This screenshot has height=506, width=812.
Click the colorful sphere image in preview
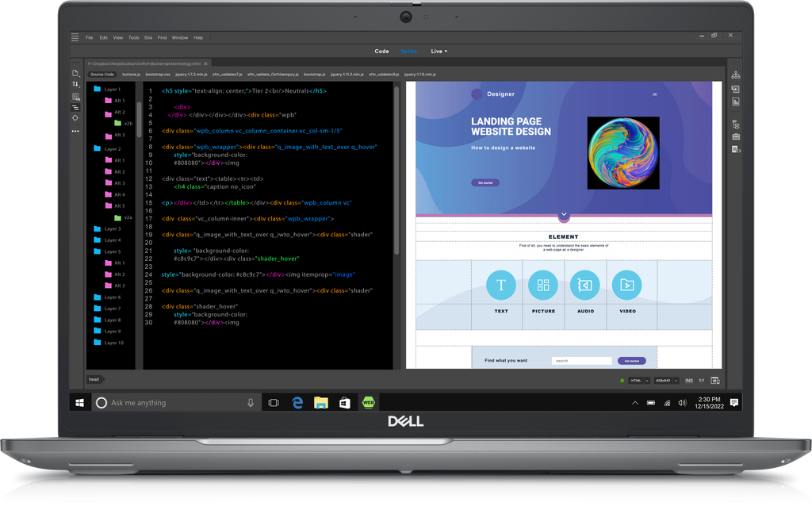[x=623, y=153]
